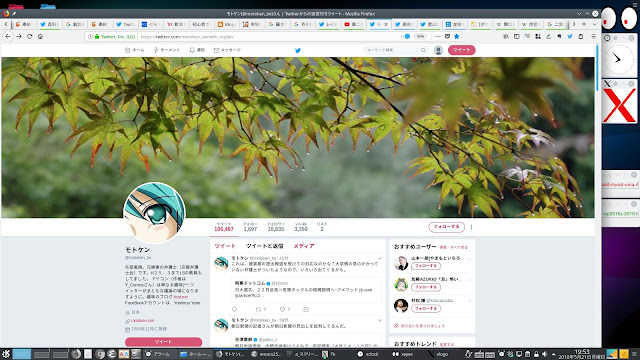View ツイート count 106,487 stat
This screenshot has width=640, height=360.
point(224,227)
